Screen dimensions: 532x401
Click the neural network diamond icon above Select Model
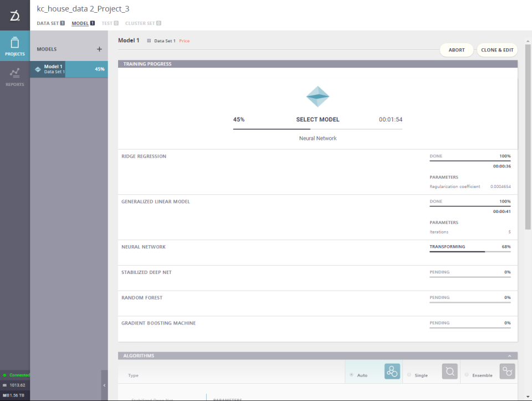point(318,95)
